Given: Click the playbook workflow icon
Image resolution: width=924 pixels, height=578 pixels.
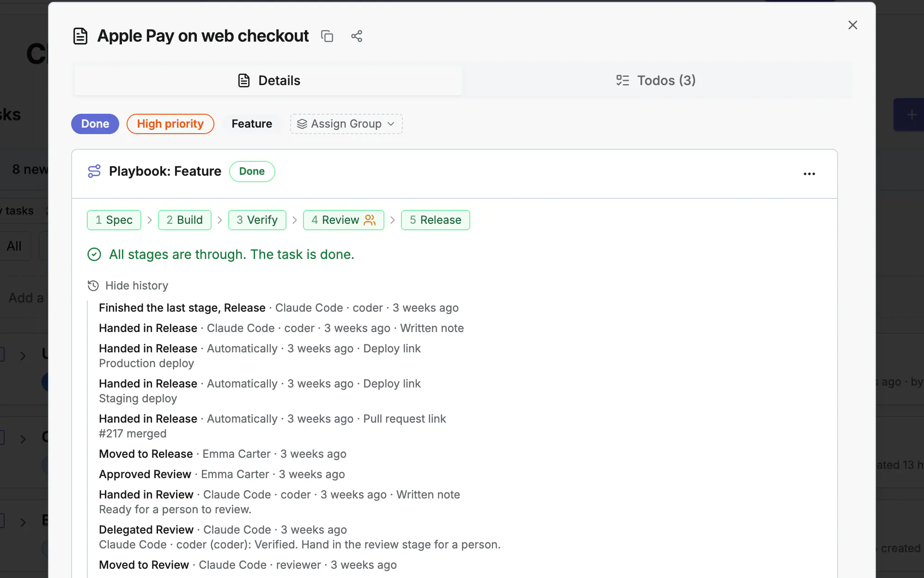Looking at the screenshot, I should pos(94,171).
